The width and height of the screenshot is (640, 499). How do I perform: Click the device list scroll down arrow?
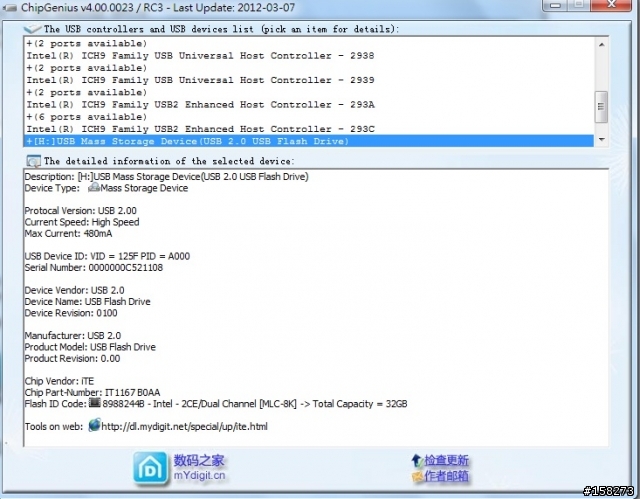pyautogui.click(x=601, y=140)
